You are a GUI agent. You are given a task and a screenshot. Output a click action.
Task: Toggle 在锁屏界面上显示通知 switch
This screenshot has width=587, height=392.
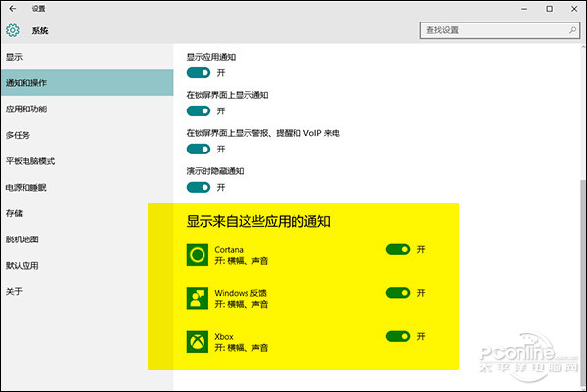pos(199,111)
